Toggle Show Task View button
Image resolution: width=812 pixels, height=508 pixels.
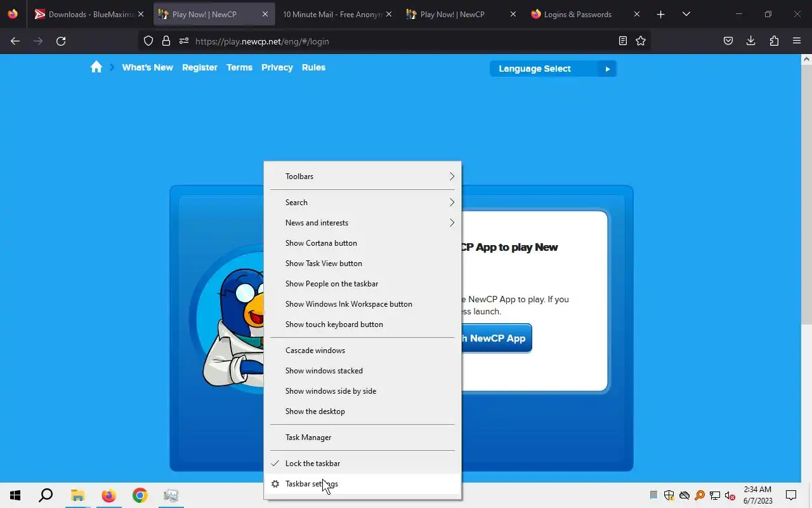click(x=363, y=264)
